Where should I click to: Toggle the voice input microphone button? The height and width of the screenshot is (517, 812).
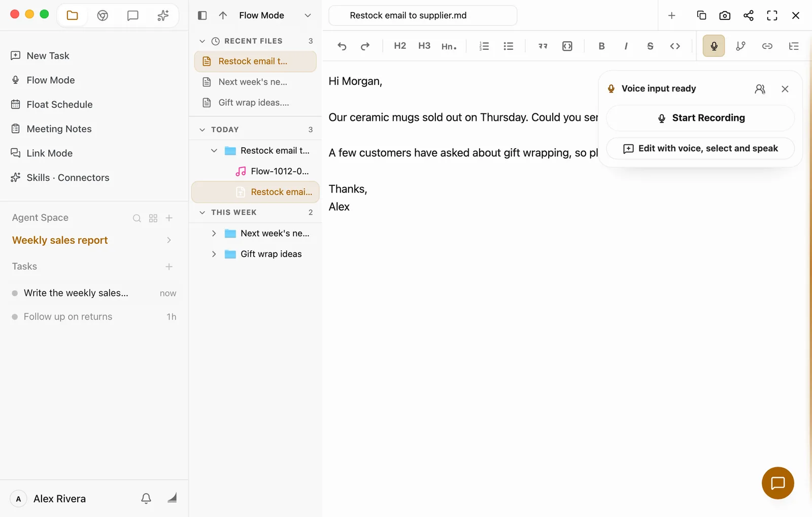(x=714, y=46)
